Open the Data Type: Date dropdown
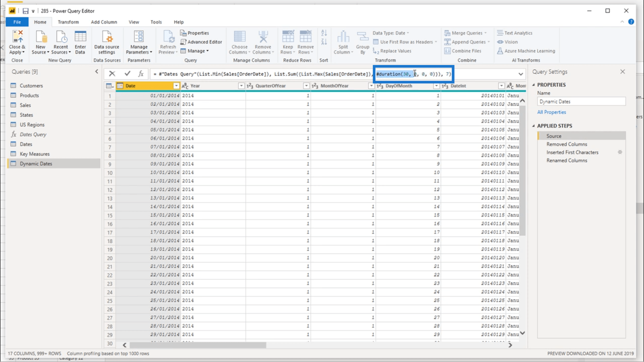This screenshot has width=644, height=362. point(390,33)
